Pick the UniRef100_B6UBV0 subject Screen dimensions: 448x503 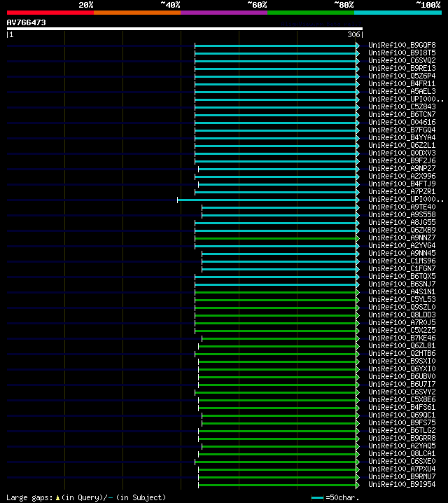coord(402,376)
